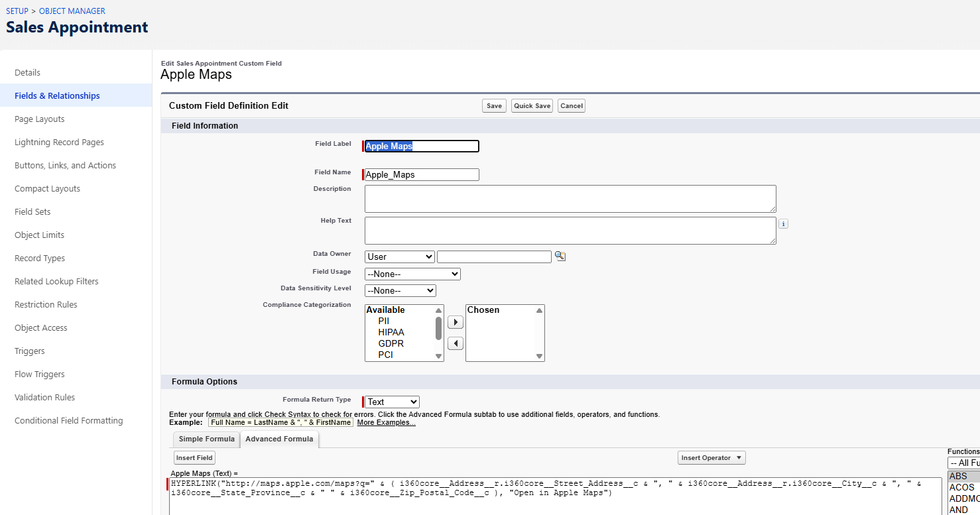
Task: Switch to the Simple Formula tab
Action: click(206, 439)
